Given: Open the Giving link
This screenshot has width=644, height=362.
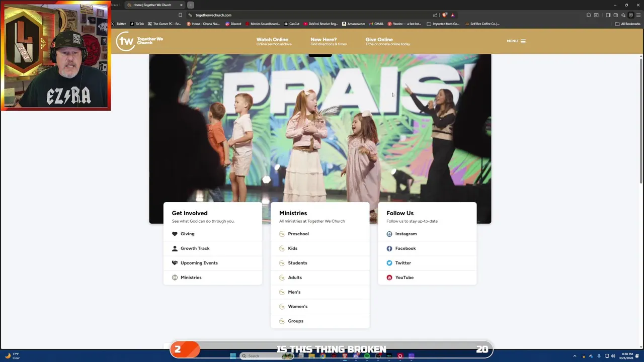Looking at the screenshot, I should pyautogui.click(x=213, y=234).
